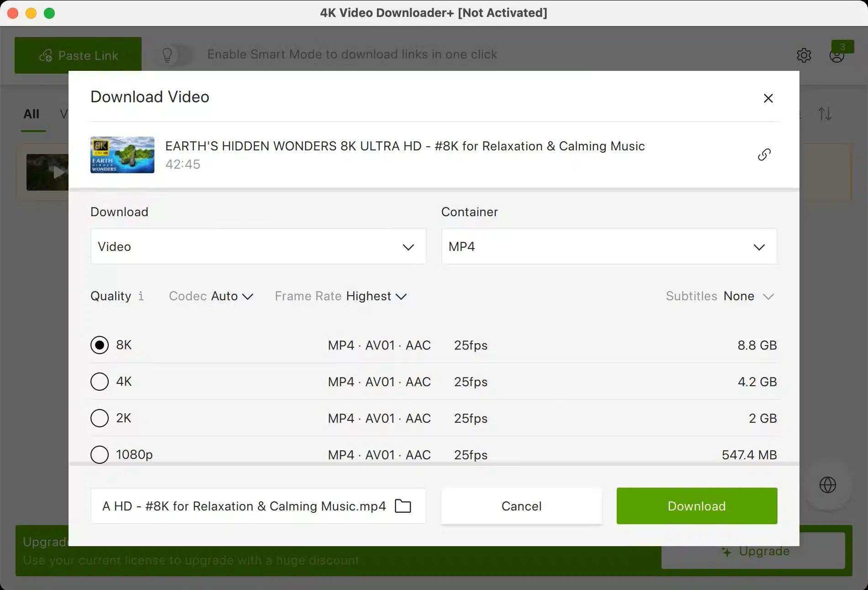This screenshot has height=590, width=868.
Task: Click the 42:45 duration text
Action: [183, 165]
